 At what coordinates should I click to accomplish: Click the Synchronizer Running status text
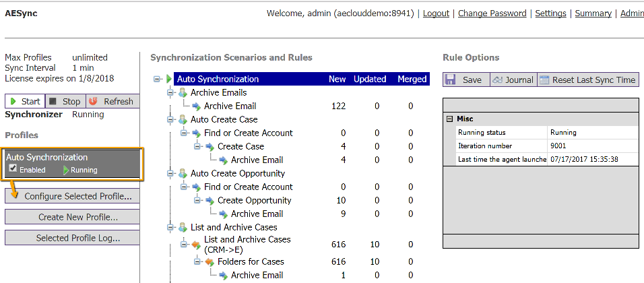pyautogui.click(x=88, y=115)
